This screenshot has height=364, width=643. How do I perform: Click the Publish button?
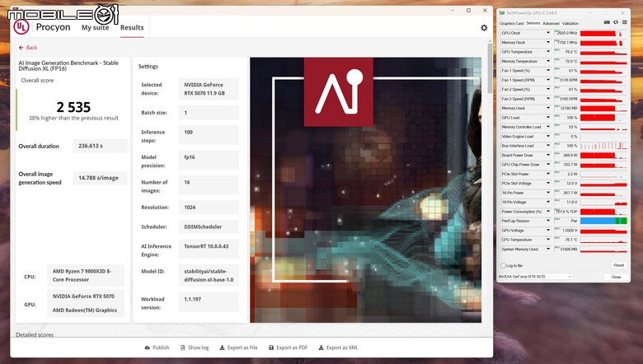point(157,348)
